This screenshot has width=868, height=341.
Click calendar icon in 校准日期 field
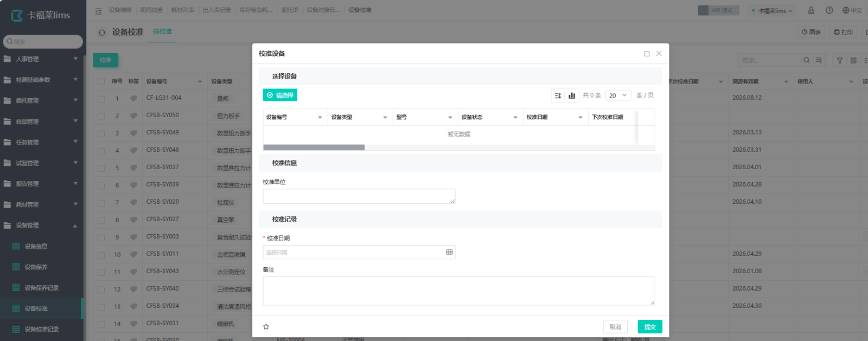click(449, 252)
